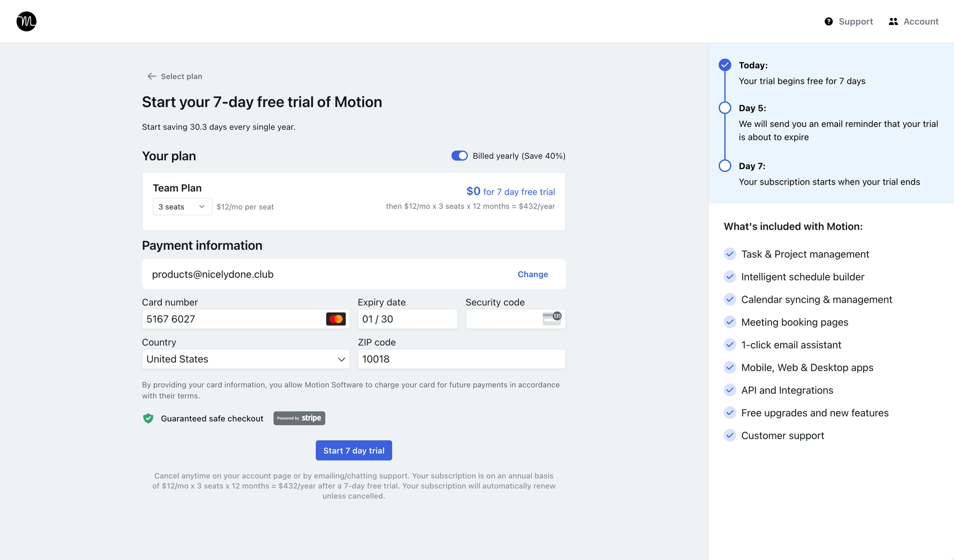This screenshot has width=954, height=560.
Task: Click the checkmark beside API and Integrations
Action: point(730,390)
